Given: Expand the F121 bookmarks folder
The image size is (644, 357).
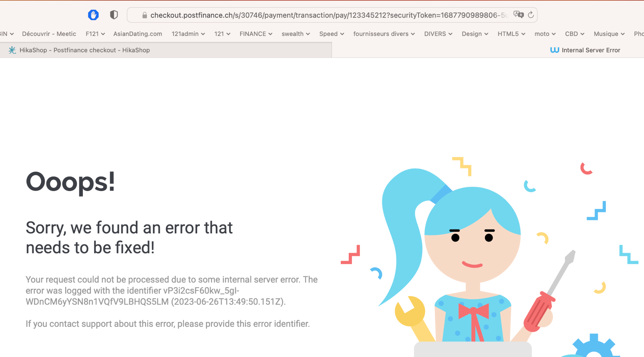Looking at the screenshot, I should pyautogui.click(x=95, y=34).
